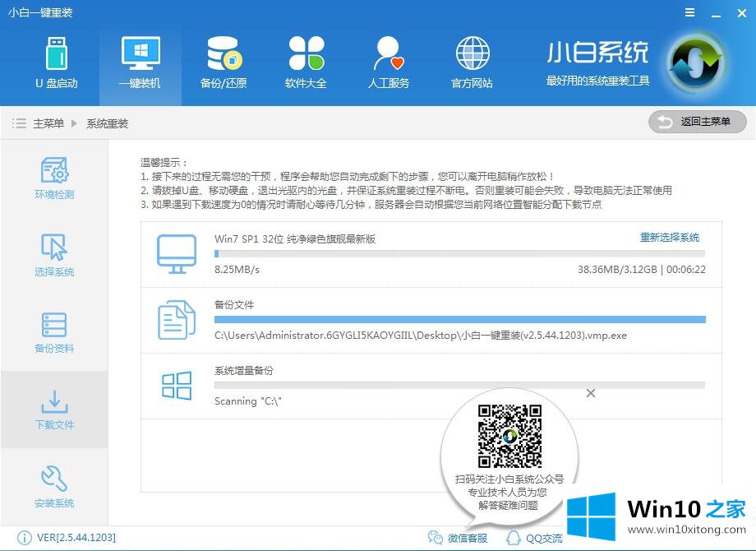Click the person with heart icon
This screenshot has width=756, height=551.
(389, 53)
